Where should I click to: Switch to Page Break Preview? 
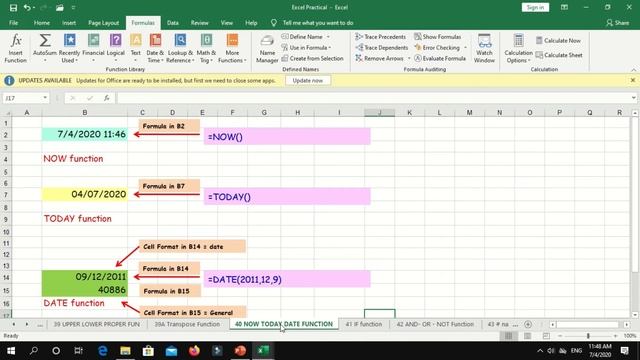pyautogui.click(x=546, y=336)
